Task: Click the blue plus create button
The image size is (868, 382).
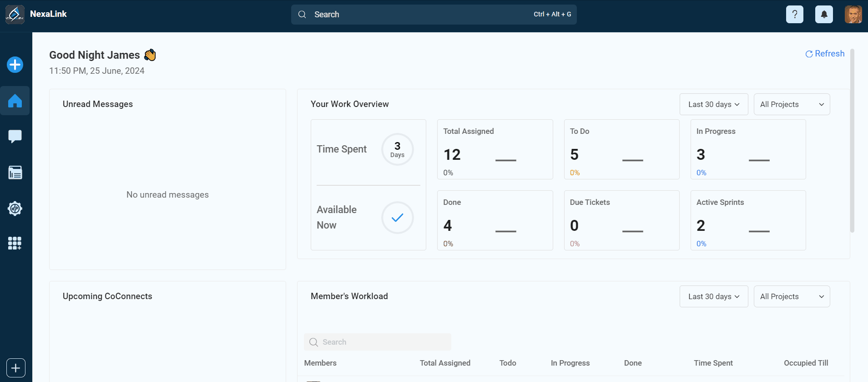Action: (x=15, y=65)
